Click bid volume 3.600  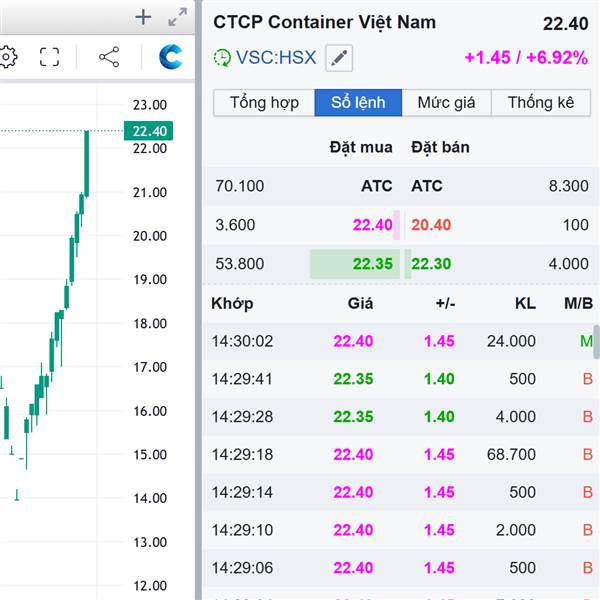coord(235,225)
